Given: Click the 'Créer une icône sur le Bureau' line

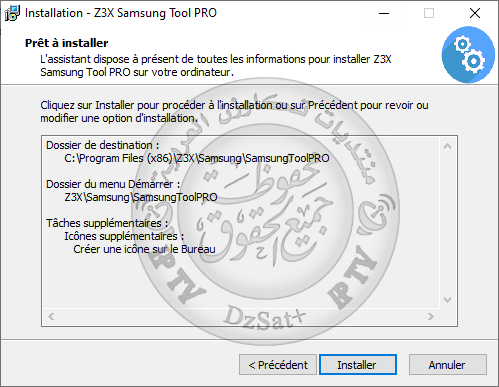Looking at the screenshot, I should click(144, 249).
